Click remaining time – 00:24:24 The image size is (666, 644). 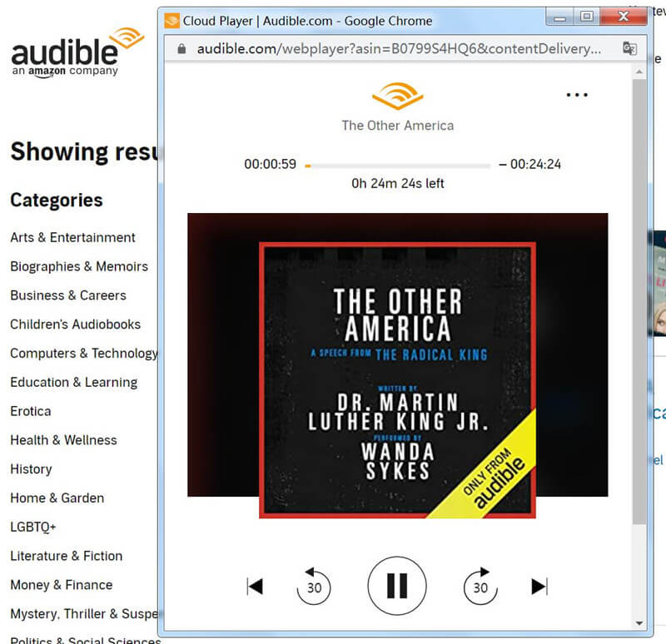tap(530, 164)
